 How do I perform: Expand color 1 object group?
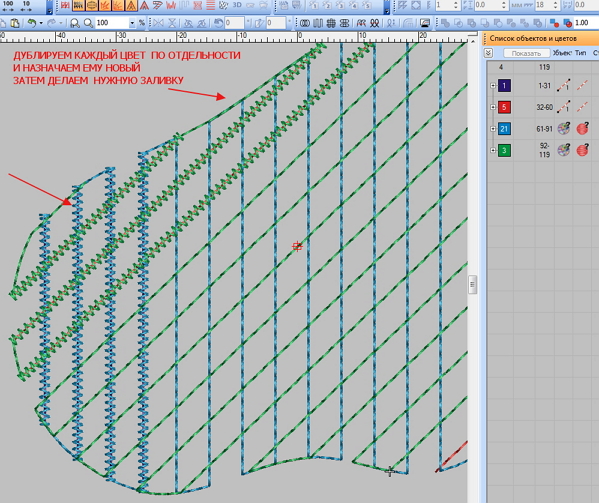pyautogui.click(x=493, y=86)
